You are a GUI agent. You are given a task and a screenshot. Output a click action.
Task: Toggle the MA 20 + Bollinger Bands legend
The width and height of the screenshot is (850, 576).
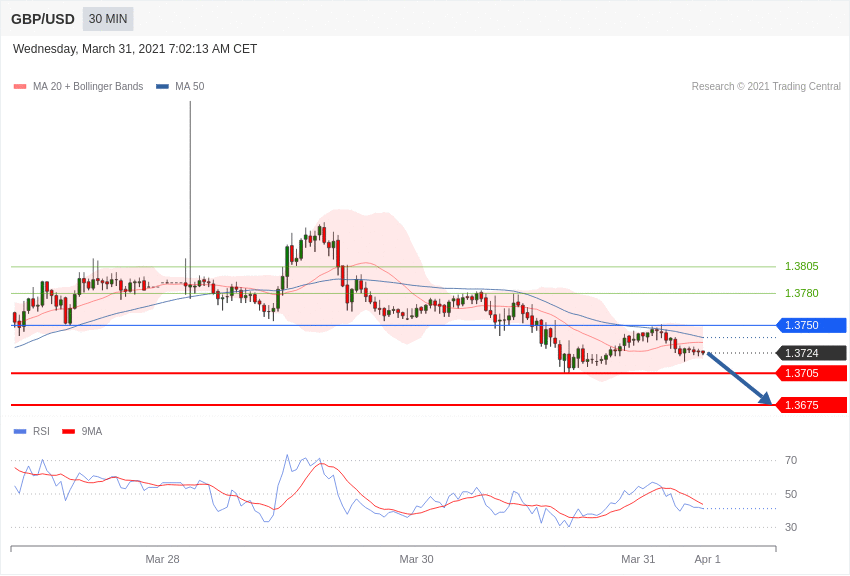click(x=88, y=87)
